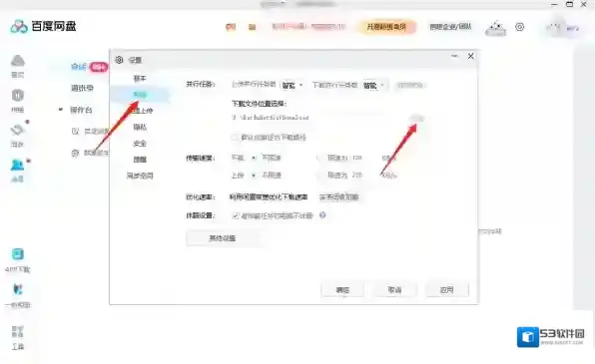Click the red gift icon in top bar

(231, 27)
